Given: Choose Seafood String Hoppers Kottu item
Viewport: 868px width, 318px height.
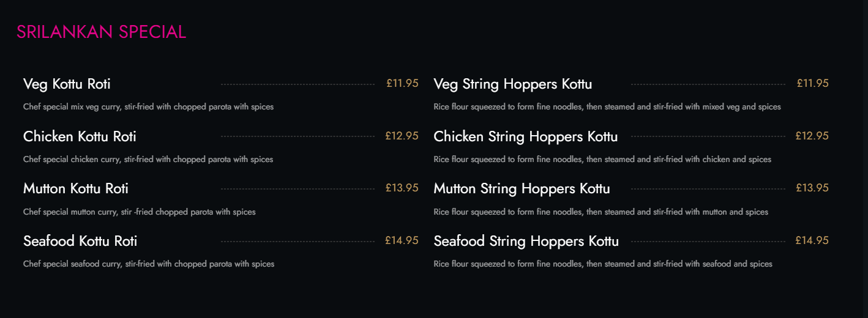Looking at the screenshot, I should coord(526,241).
